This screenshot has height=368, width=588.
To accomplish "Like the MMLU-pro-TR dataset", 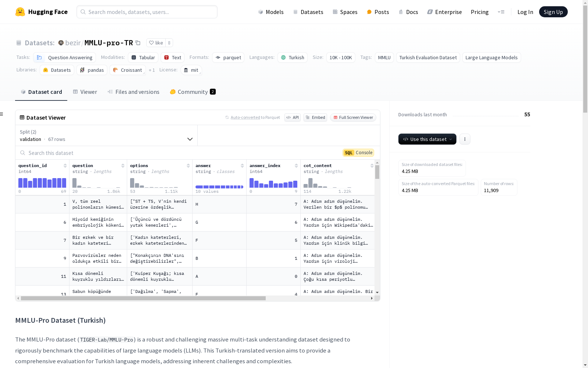I will tap(156, 43).
